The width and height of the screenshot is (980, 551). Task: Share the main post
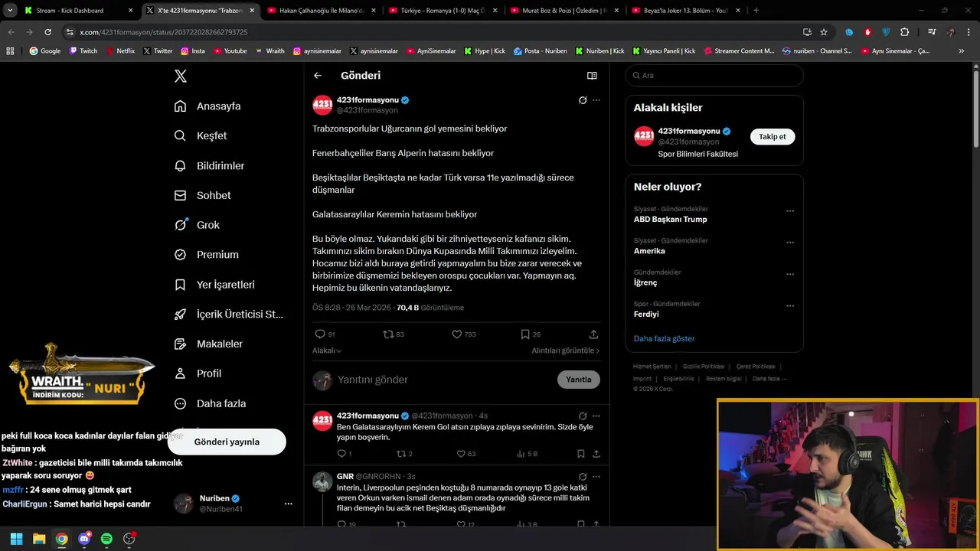(593, 334)
